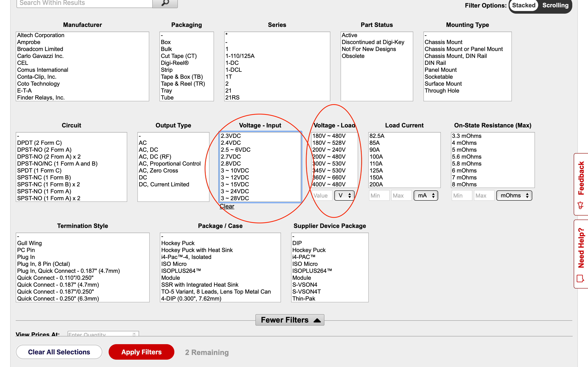The width and height of the screenshot is (588, 367).
Task: Click the Search Within Results field
Action: (84, 3)
